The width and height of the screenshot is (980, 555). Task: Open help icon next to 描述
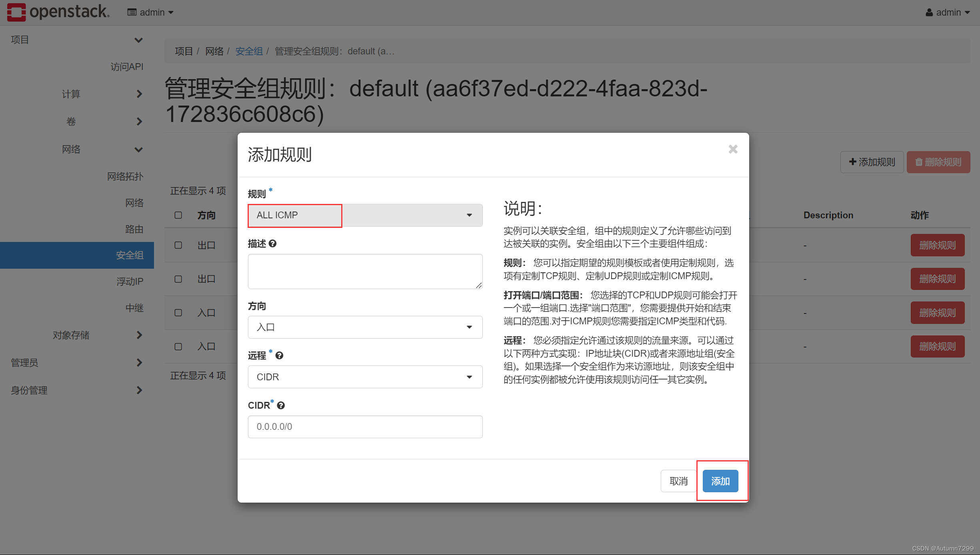coord(272,244)
